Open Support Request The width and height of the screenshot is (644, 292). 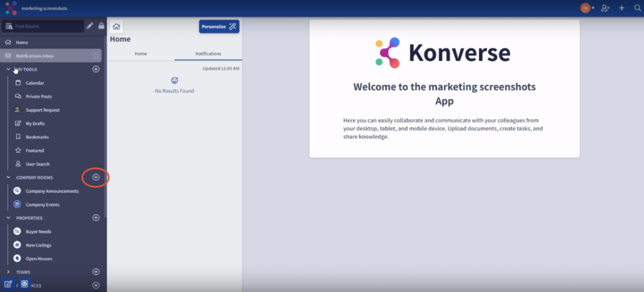point(42,110)
